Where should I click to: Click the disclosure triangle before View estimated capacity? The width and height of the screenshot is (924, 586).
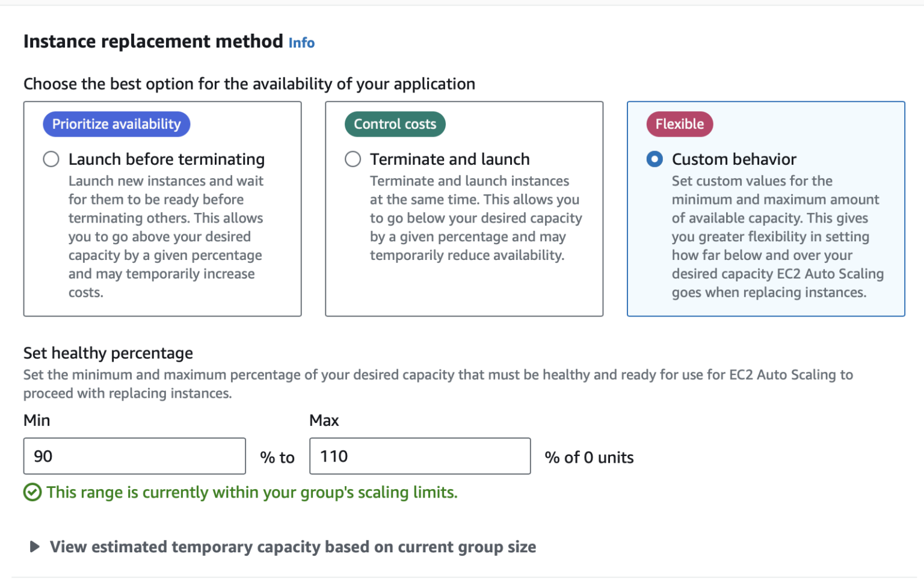coord(34,547)
